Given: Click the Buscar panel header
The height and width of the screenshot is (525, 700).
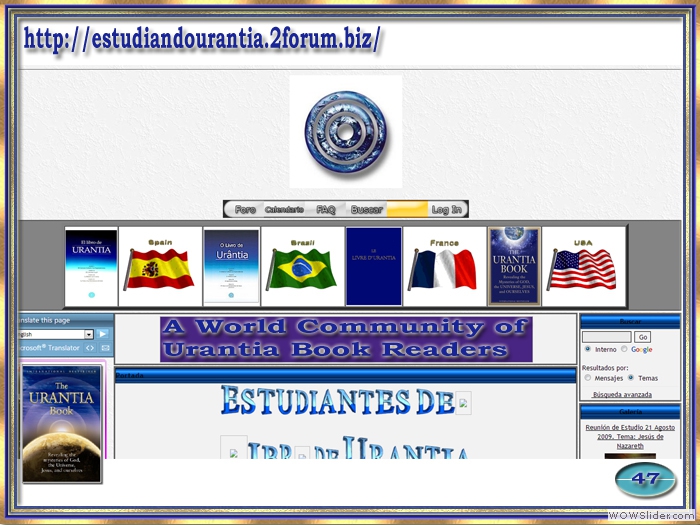Looking at the screenshot, I should click(630, 321).
